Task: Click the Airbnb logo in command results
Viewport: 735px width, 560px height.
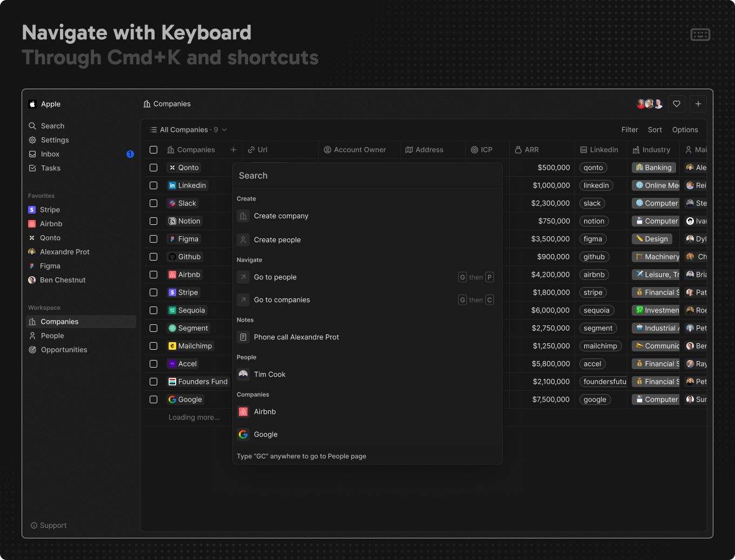Action: tap(243, 412)
